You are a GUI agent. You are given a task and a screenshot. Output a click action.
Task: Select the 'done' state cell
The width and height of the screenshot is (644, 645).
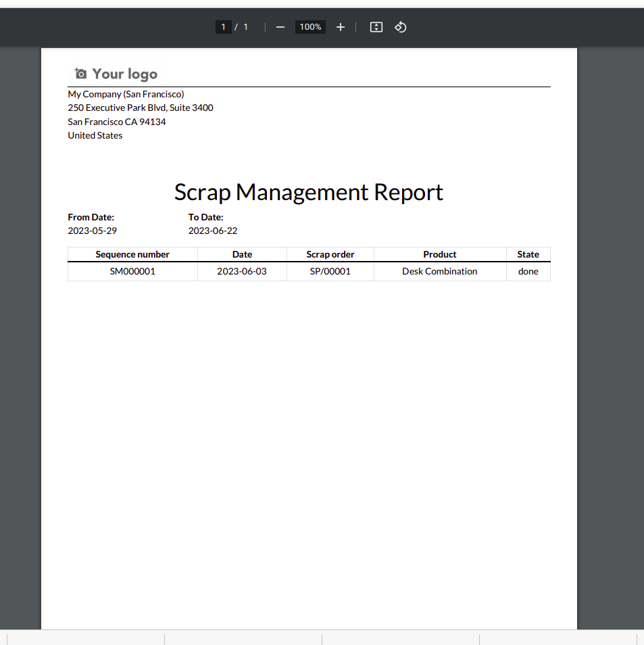point(528,272)
